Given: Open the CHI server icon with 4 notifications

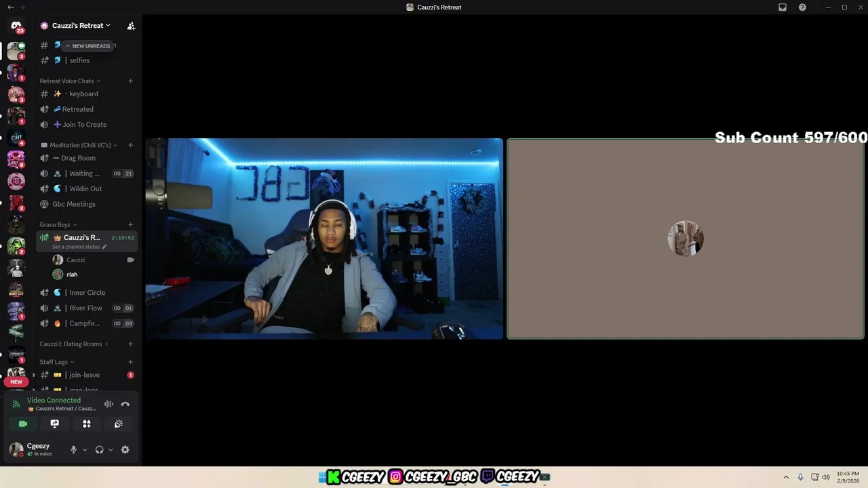Looking at the screenshot, I should click(16, 138).
